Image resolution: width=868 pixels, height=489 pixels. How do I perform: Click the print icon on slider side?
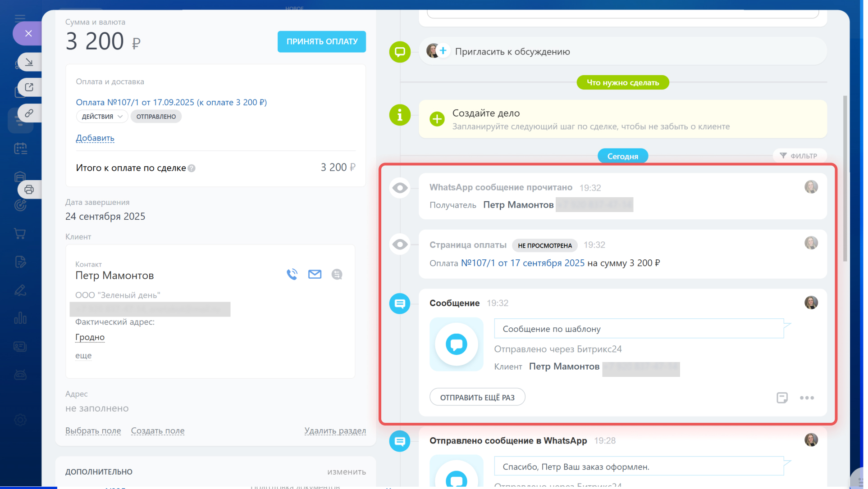coord(29,190)
